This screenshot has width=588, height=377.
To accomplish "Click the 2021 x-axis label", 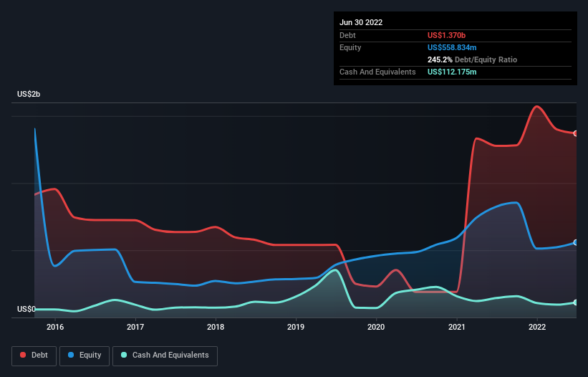I will (x=457, y=327).
